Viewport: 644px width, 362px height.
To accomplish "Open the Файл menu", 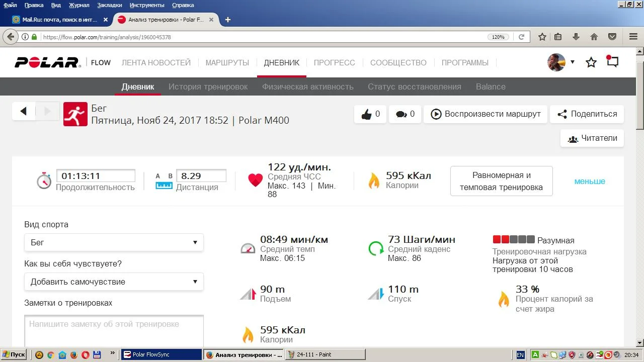I will (10, 5).
